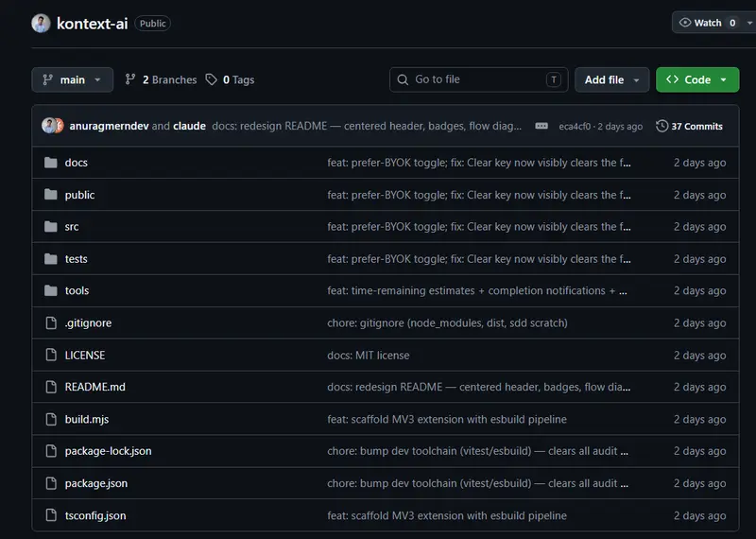This screenshot has width=756, height=539.
Task: Click the T shortcut key hint
Action: (x=554, y=79)
